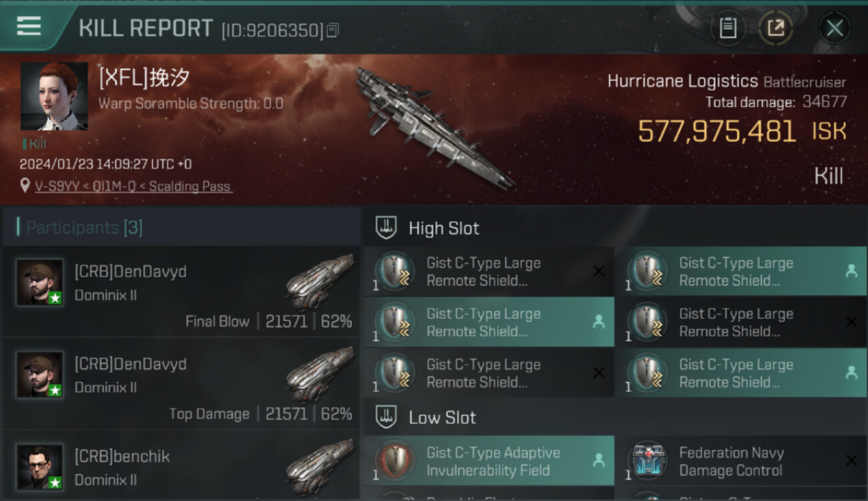The width and height of the screenshot is (868, 501).
Task: Tap the share kill report icon
Action: [776, 28]
